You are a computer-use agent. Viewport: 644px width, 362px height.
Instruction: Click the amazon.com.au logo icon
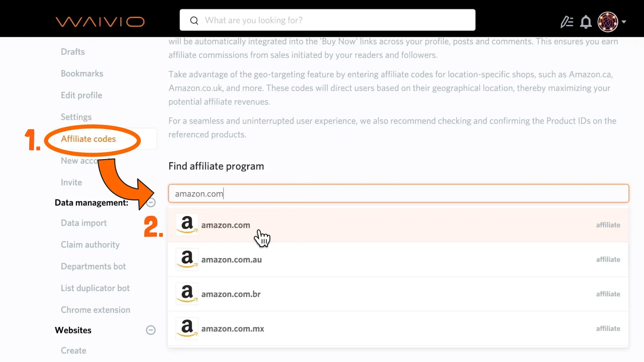tap(187, 259)
